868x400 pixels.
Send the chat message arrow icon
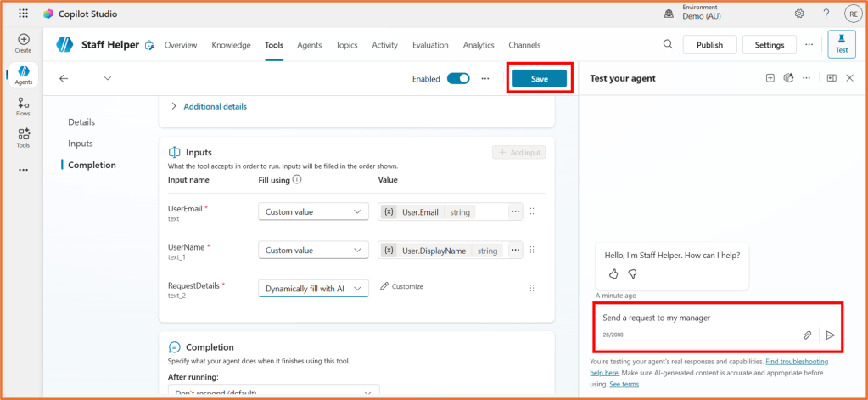830,335
